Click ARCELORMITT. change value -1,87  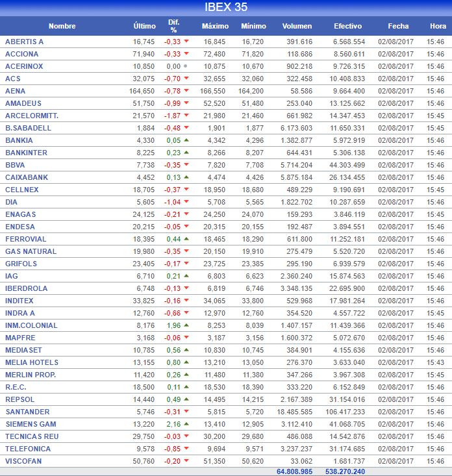point(172,116)
